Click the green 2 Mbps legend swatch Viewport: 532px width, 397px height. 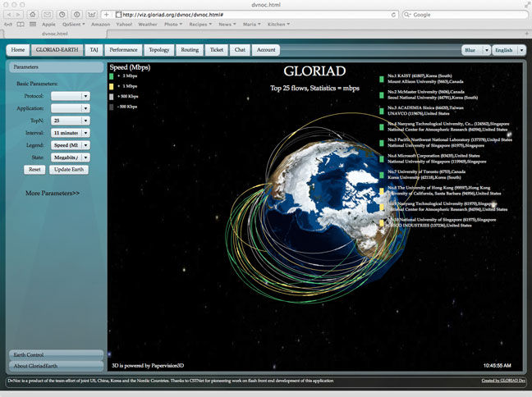pyautogui.click(x=112, y=76)
